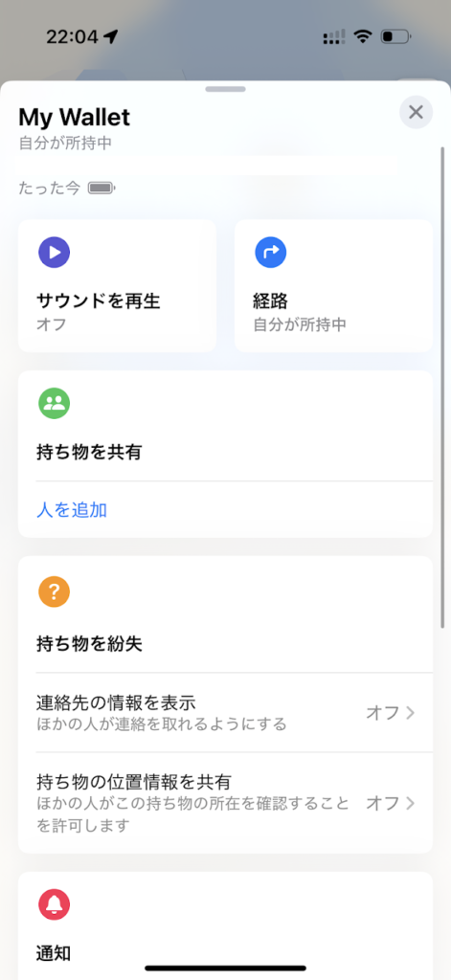Expand chevron next to 持ち物の位置情報を共有
This screenshot has width=451, height=980.
(x=411, y=803)
